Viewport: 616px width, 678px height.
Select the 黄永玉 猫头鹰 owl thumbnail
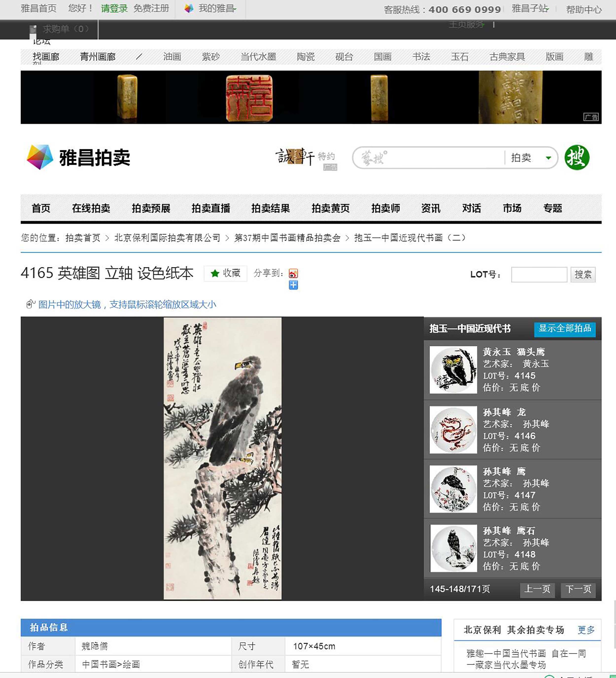(x=453, y=370)
